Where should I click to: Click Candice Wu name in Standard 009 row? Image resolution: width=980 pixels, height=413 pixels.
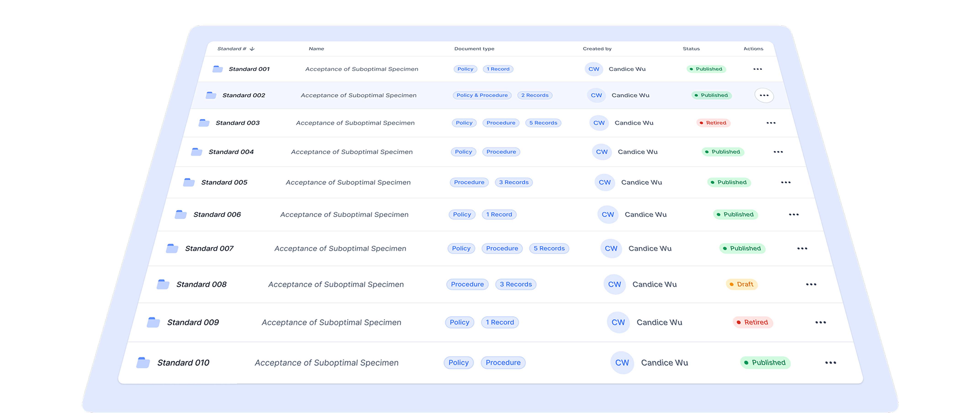(x=659, y=323)
